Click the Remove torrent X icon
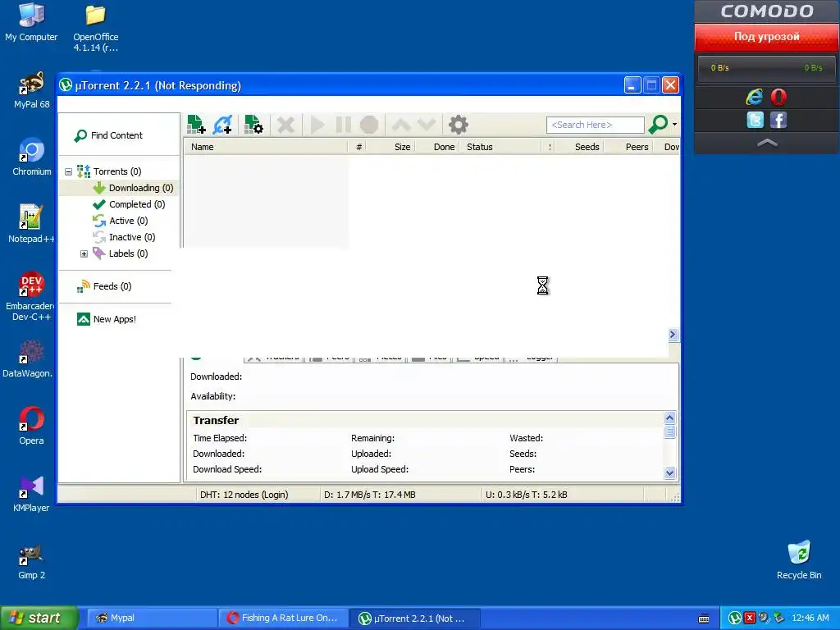840x630 pixels. [285, 125]
